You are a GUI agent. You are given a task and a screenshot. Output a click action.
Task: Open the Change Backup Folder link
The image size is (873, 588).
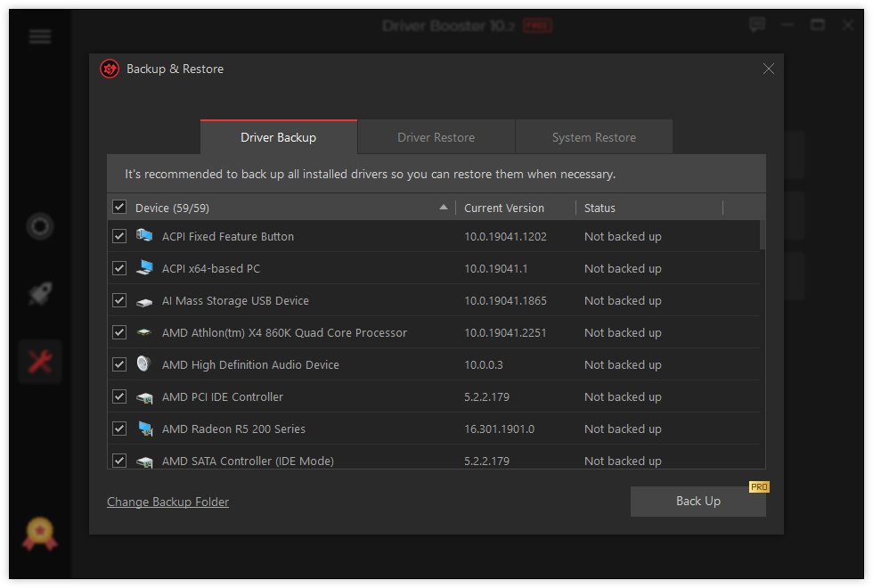coord(167,502)
